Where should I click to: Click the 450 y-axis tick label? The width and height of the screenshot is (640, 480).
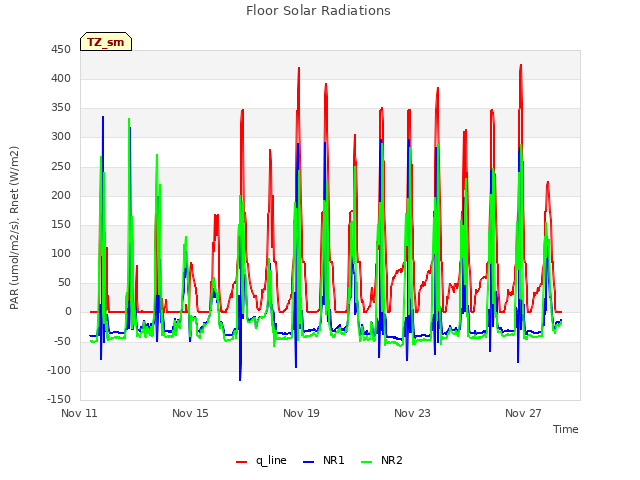(61, 50)
